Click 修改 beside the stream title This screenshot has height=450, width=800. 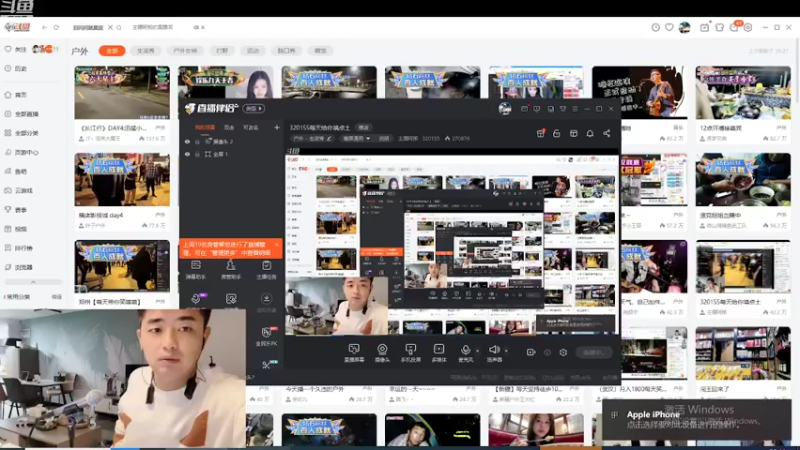click(363, 128)
